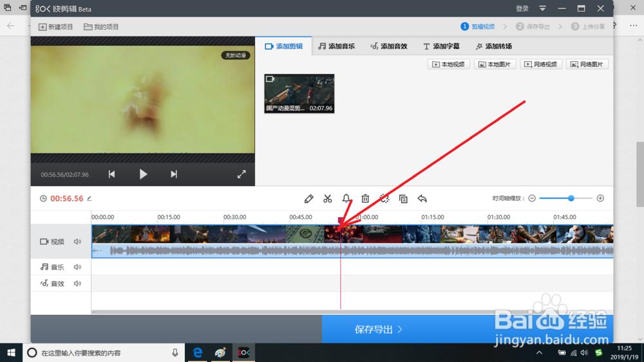
Task: Click the playhead marker on timeline
Action: click(341, 221)
